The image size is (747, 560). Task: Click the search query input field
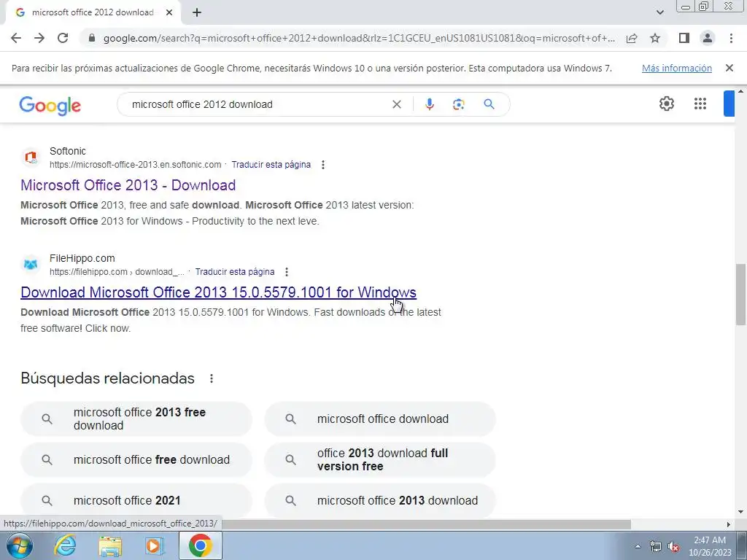tap(258, 104)
